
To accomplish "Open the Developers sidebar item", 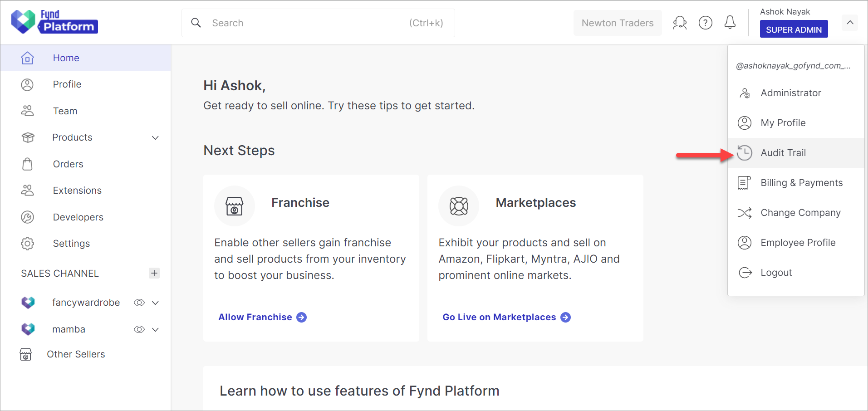I will (86, 217).
